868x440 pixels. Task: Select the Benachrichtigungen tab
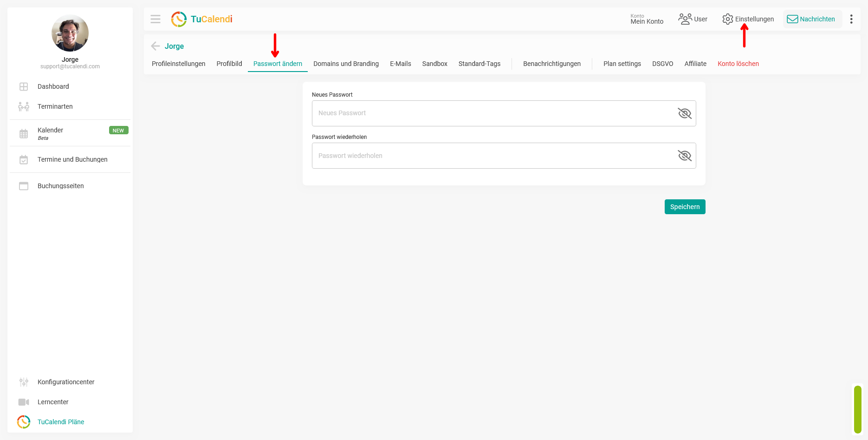tap(552, 64)
